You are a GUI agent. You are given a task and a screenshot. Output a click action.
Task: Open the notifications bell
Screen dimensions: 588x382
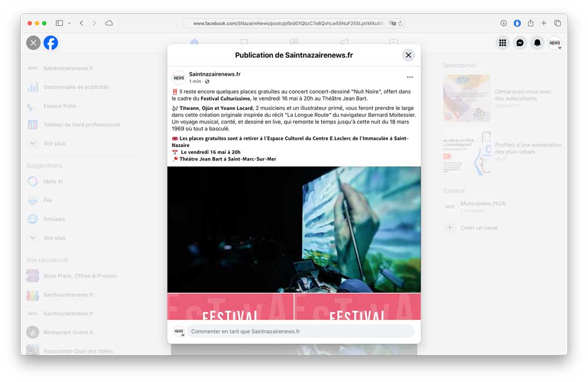[537, 43]
